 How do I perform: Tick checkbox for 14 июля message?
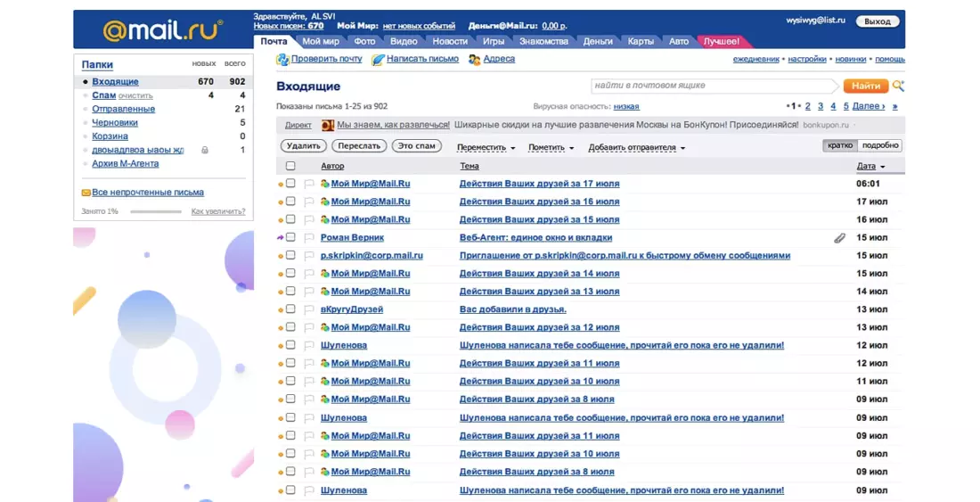290,273
